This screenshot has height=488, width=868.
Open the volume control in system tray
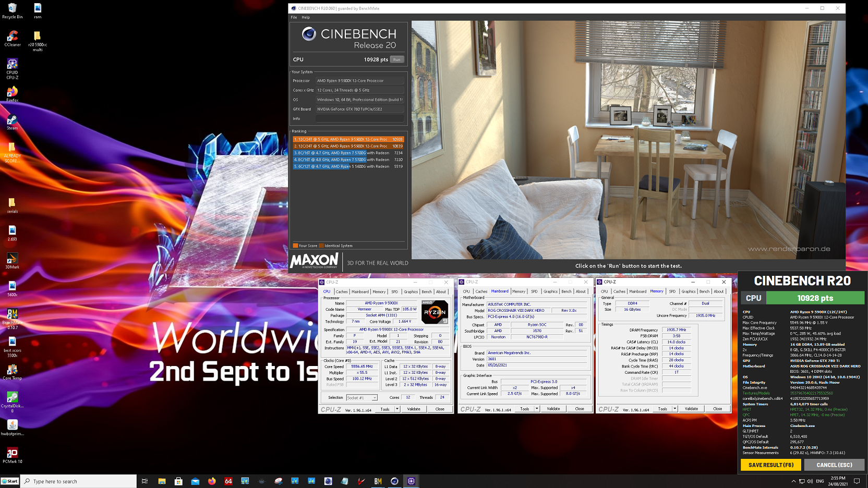[x=810, y=481]
